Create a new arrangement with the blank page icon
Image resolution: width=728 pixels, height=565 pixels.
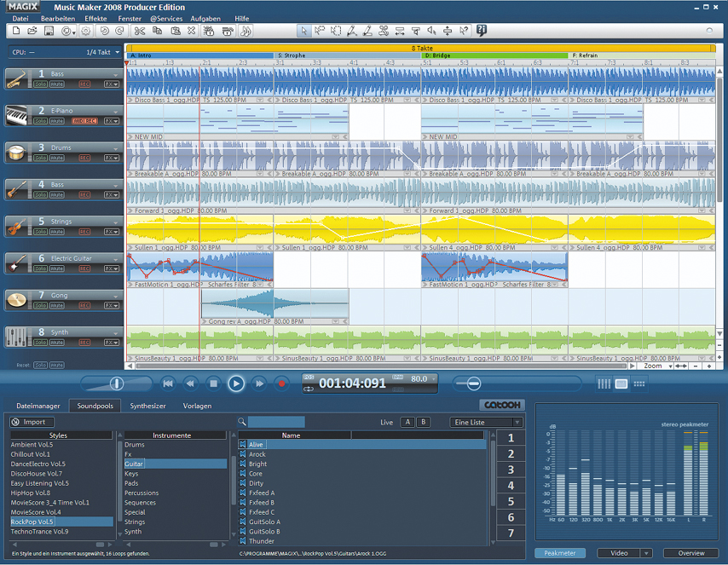[16, 32]
